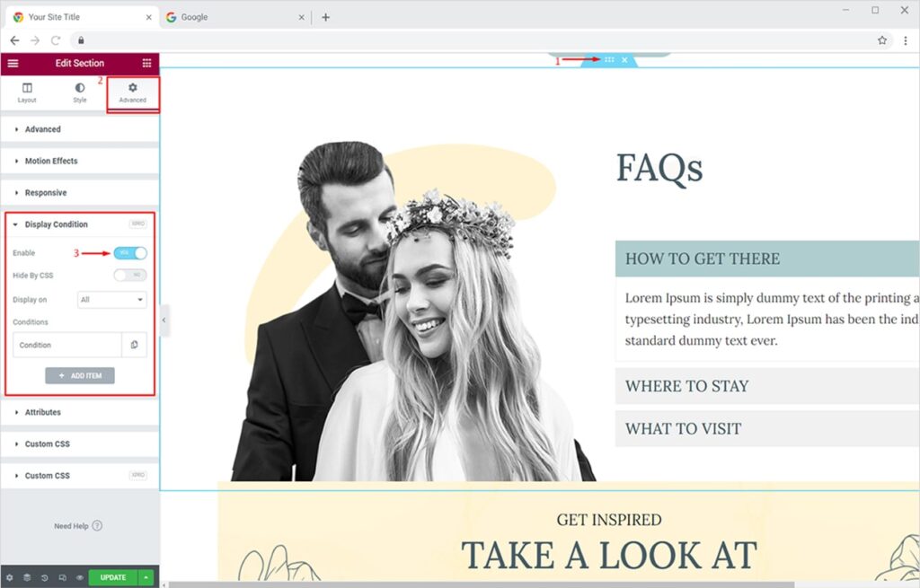The width and height of the screenshot is (920, 588).
Task: Open the Elementor hamburger menu
Action: click(x=13, y=64)
